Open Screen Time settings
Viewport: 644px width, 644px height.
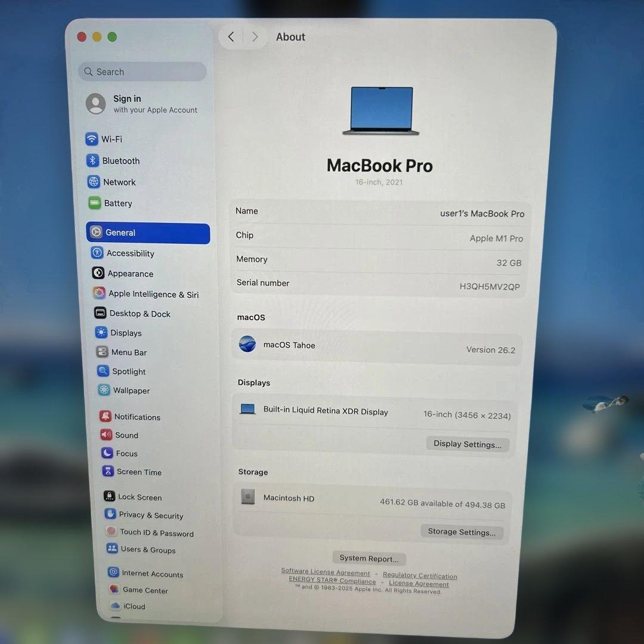click(138, 472)
